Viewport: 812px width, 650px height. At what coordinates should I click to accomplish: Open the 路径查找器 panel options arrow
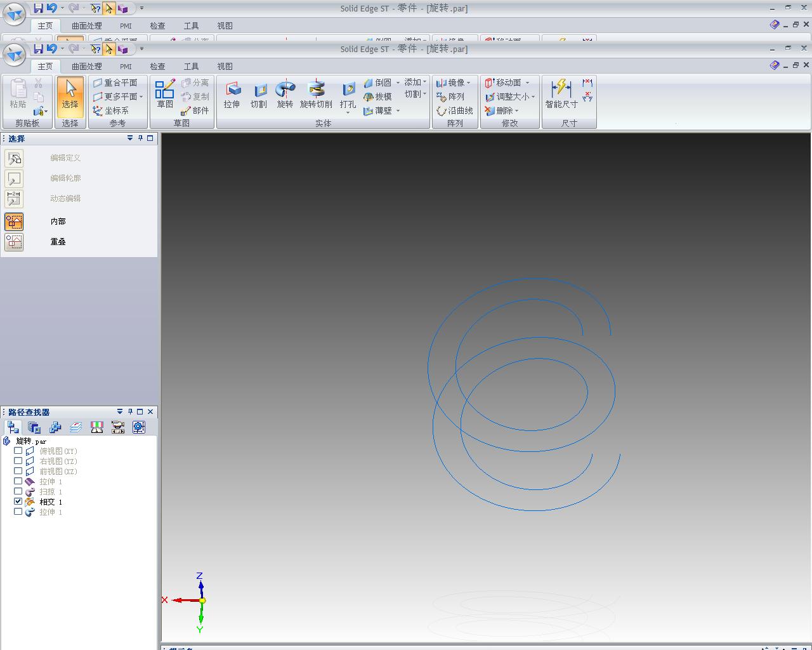pyautogui.click(x=119, y=411)
